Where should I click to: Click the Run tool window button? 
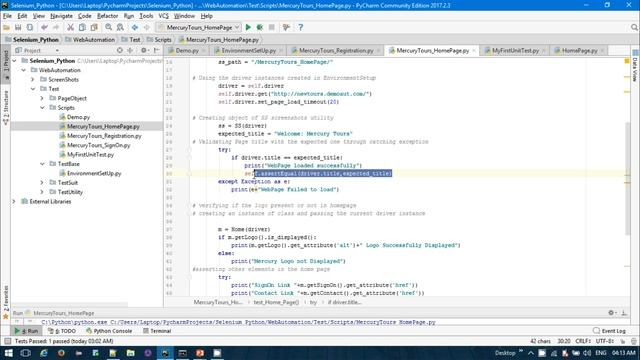[x=26, y=331]
